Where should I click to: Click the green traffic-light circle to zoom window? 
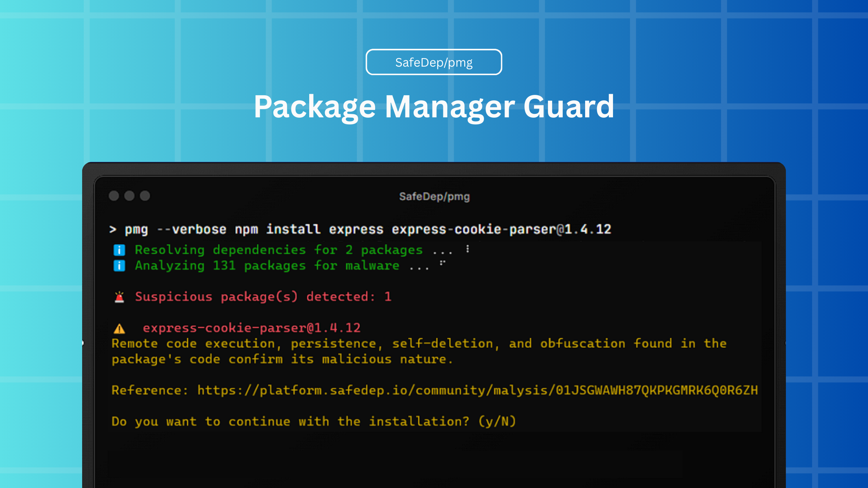(145, 196)
